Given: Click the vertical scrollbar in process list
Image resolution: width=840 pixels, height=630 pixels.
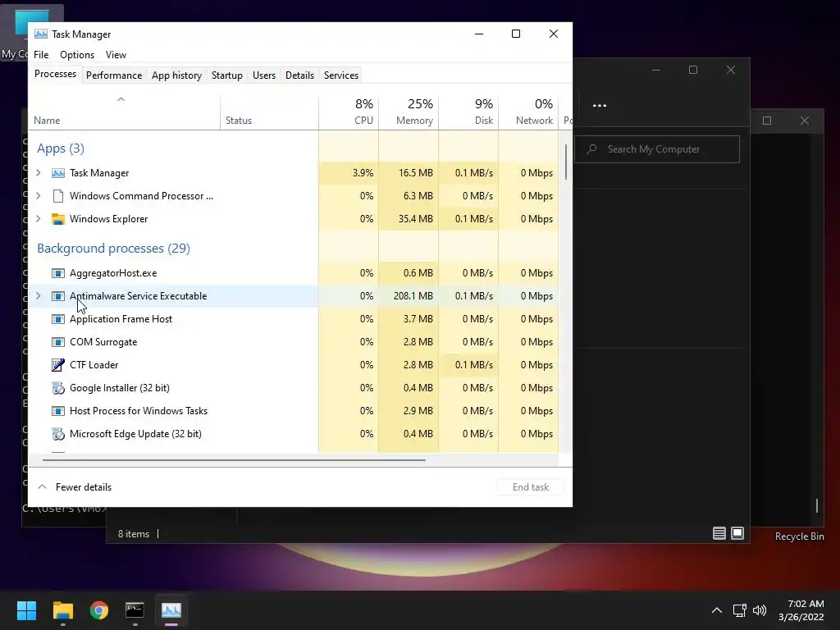Looking at the screenshot, I should tap(566, 162).
